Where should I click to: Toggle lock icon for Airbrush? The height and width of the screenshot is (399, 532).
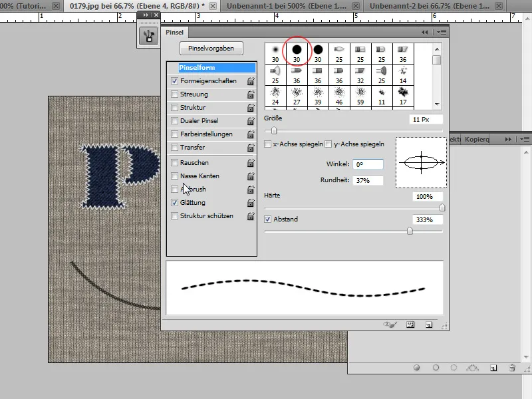(251, 190)
